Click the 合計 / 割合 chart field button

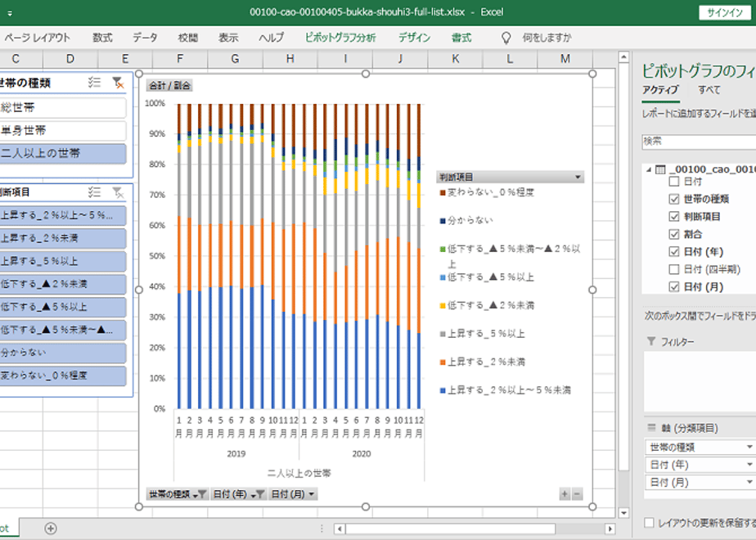coord(169,86)
